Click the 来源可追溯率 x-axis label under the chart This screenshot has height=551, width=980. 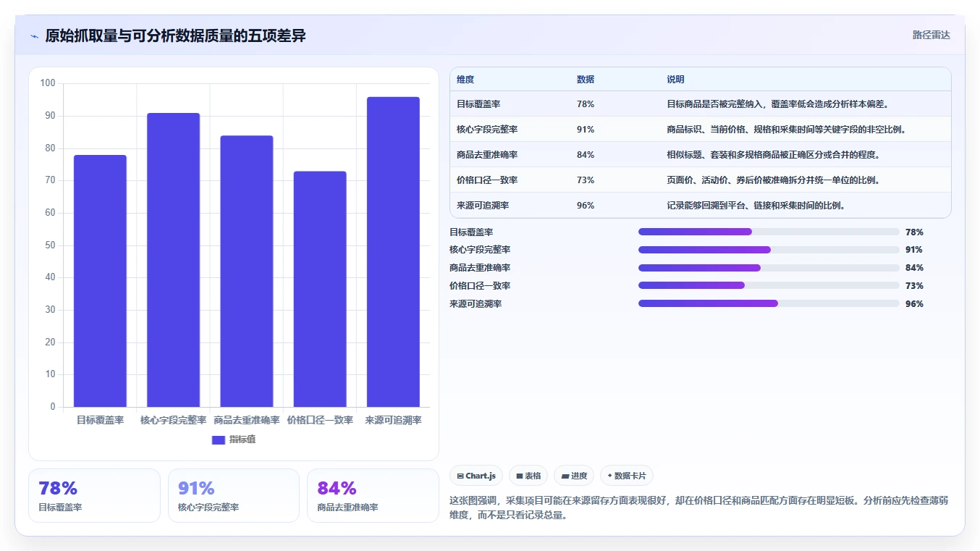[393, 420]
